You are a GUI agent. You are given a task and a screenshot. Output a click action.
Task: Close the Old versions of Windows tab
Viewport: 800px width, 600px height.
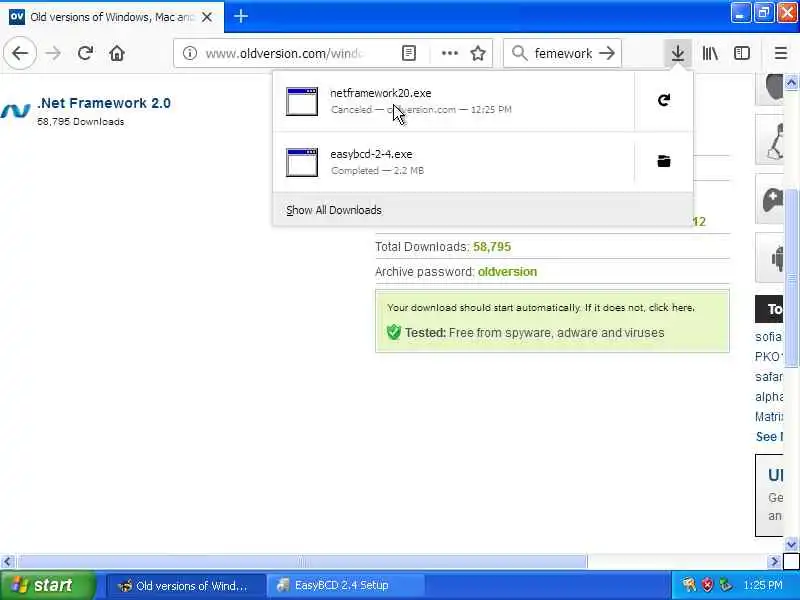pyautogui.click(x=207, y=17)
